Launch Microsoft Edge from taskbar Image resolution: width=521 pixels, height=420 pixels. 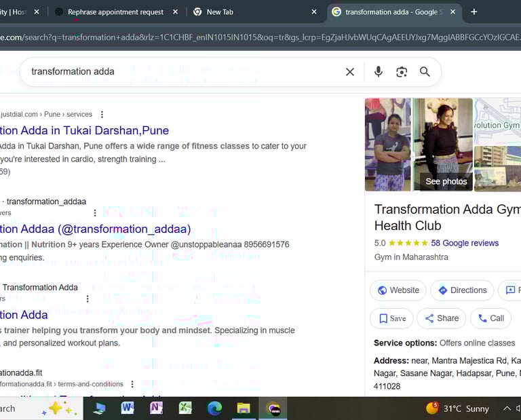pos(214,408)
